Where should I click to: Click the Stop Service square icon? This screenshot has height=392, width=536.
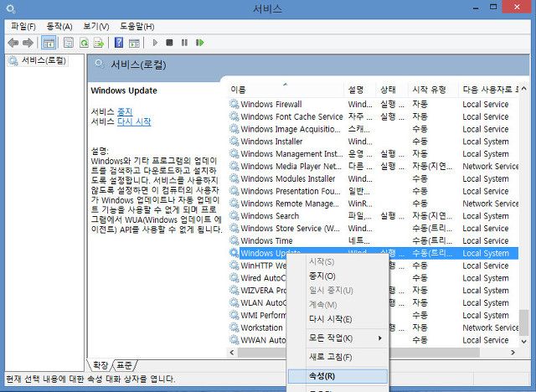(x=169, y=43)
